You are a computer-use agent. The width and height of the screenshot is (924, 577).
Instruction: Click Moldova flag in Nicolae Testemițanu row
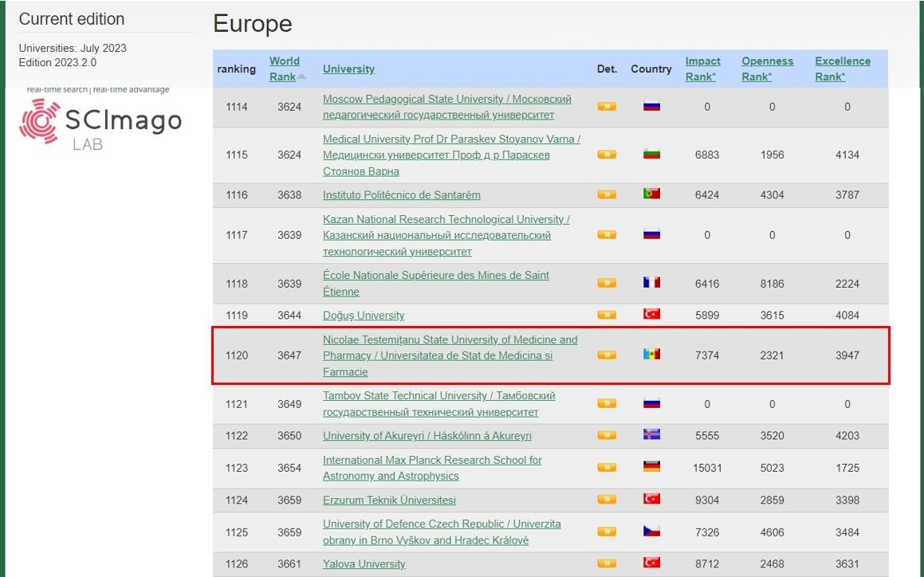[x=651, y=355]
